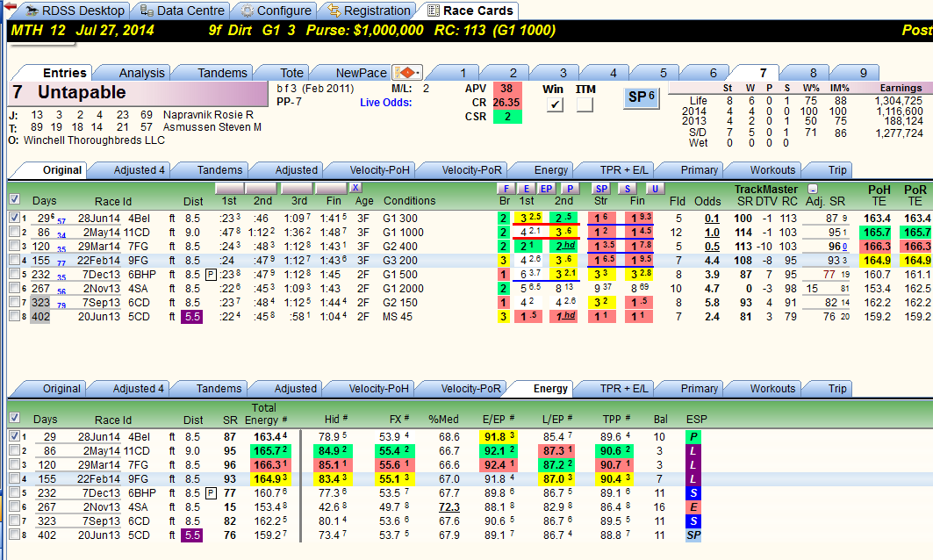Click the Live Odds link
This screenshot has width=933, height=560.
click(385, 103)
